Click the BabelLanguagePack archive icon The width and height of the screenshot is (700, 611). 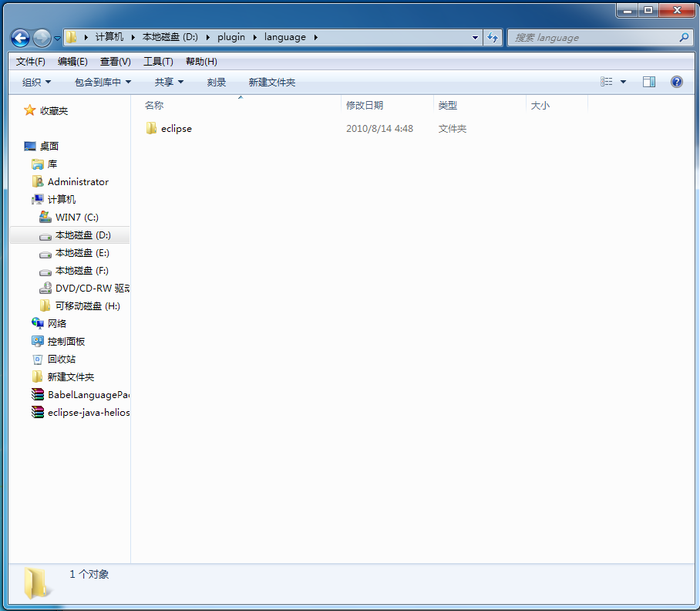click(38, 394)
